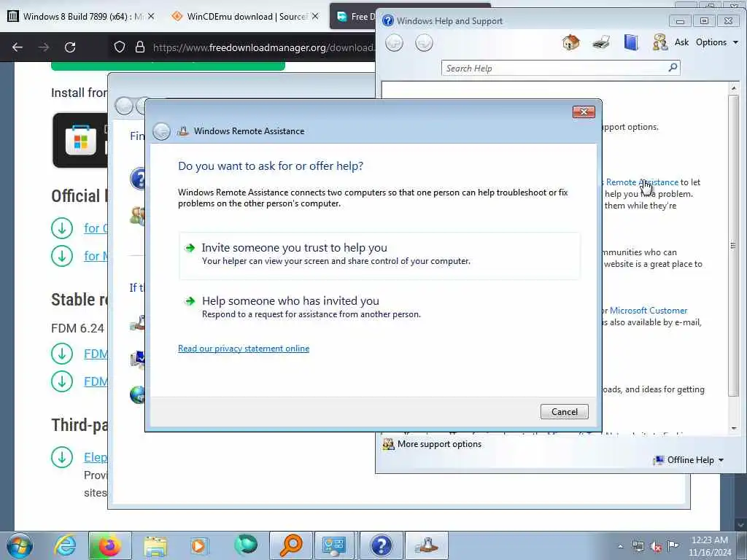
Task: Open the Microsoft Customer link in Help
Action: click(x=649, y=311)
